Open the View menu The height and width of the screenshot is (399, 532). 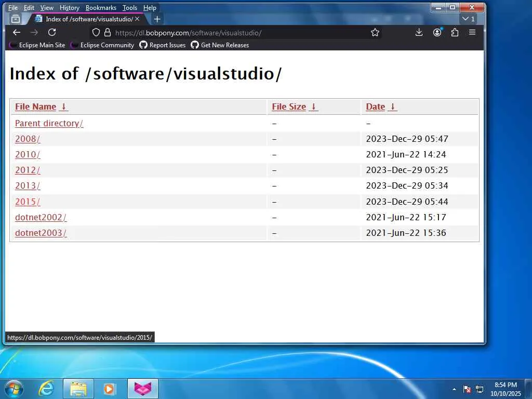pos(47,7)
